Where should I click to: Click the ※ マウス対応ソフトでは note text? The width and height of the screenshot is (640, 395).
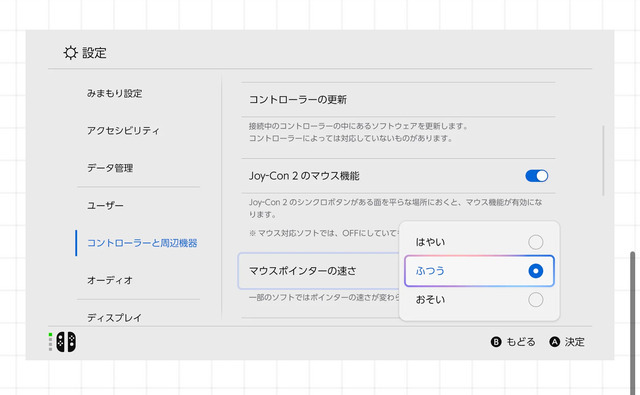[323, 233]
